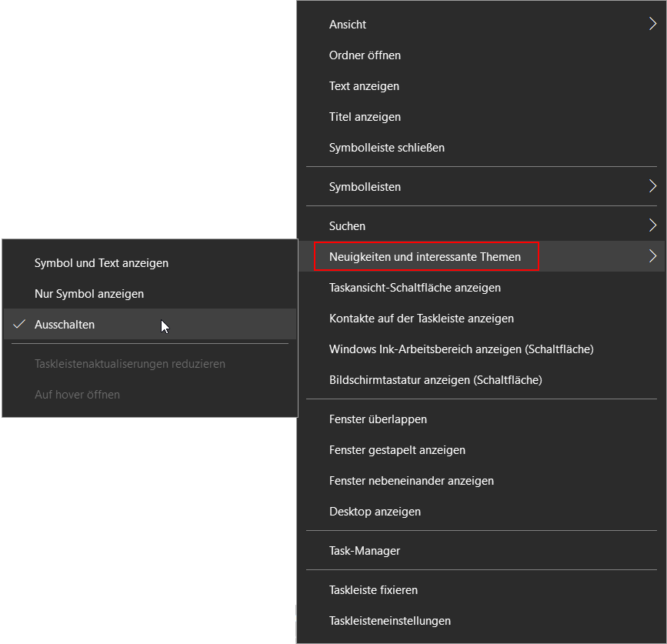Show Windows Ink-Arbeitsbereich button
667x644 pixels.
pyautogui.click(x=461, y=349)
